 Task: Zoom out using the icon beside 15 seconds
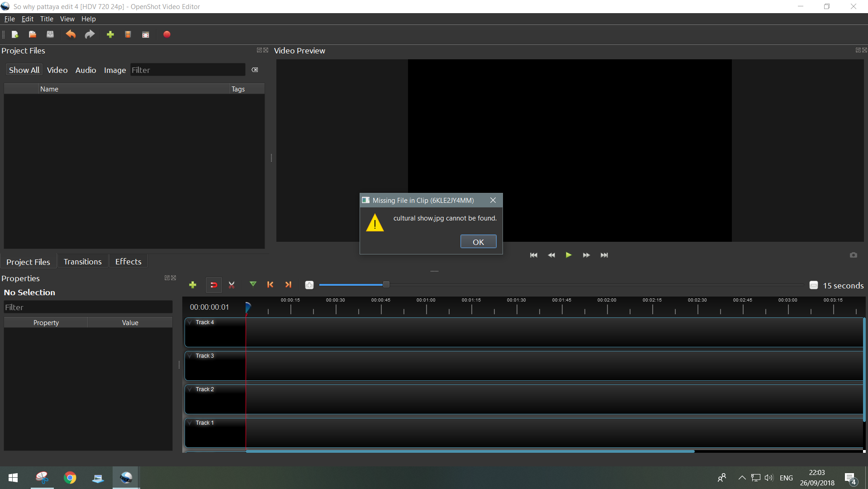tap(814, 285)
